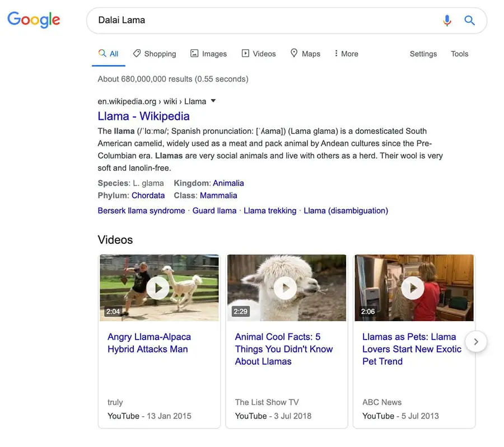Follow the Berserk llama syndrome link
504x447 pixels.
(x=141, y=211)
